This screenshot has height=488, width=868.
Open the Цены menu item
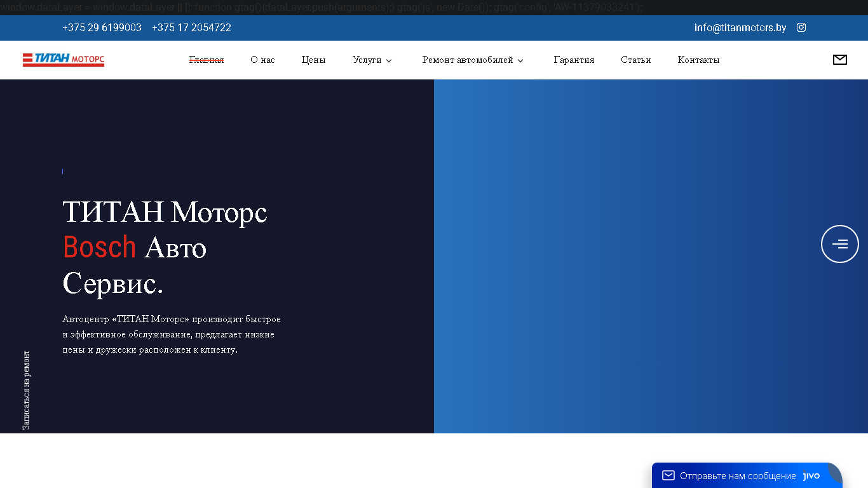pyautogui.click(x=313, y=60)
